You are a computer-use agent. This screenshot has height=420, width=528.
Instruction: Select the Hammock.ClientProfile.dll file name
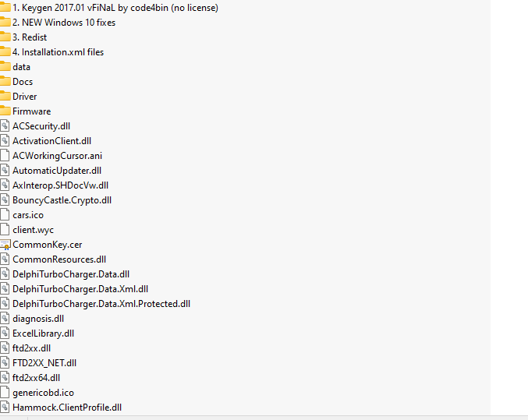click(x=67, y=408)
